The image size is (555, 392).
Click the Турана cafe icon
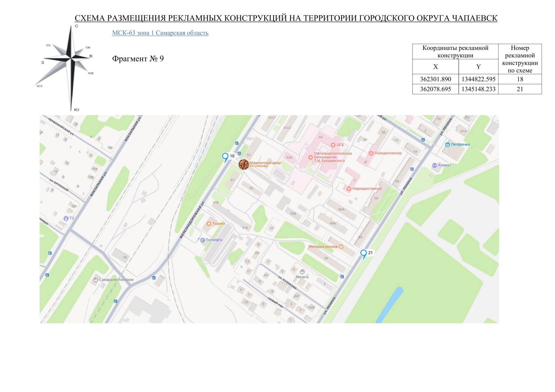[209, 224]
